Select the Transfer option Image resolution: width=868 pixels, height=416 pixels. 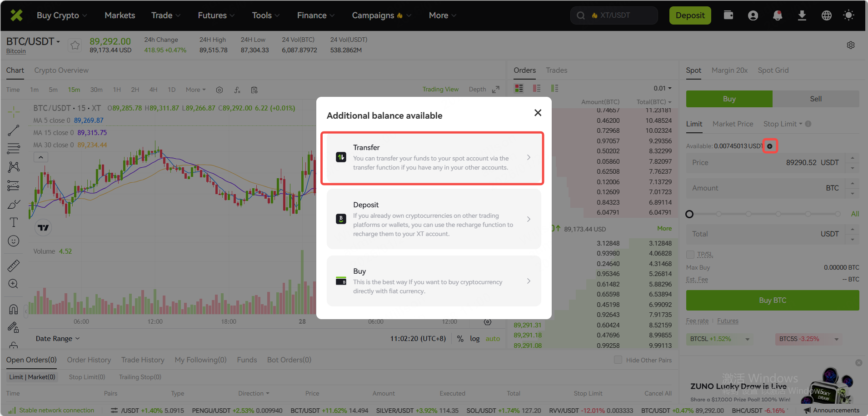coord(432,158)
